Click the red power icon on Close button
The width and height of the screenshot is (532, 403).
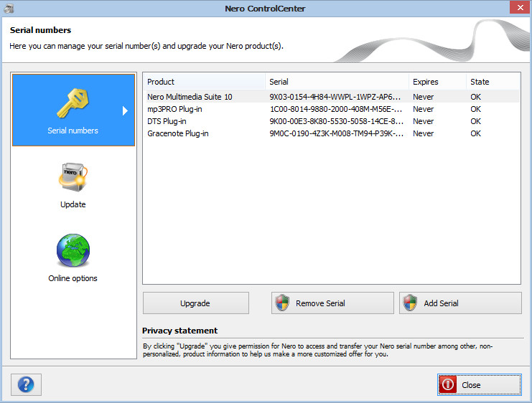pyautogui.click(x=447, y=384)
